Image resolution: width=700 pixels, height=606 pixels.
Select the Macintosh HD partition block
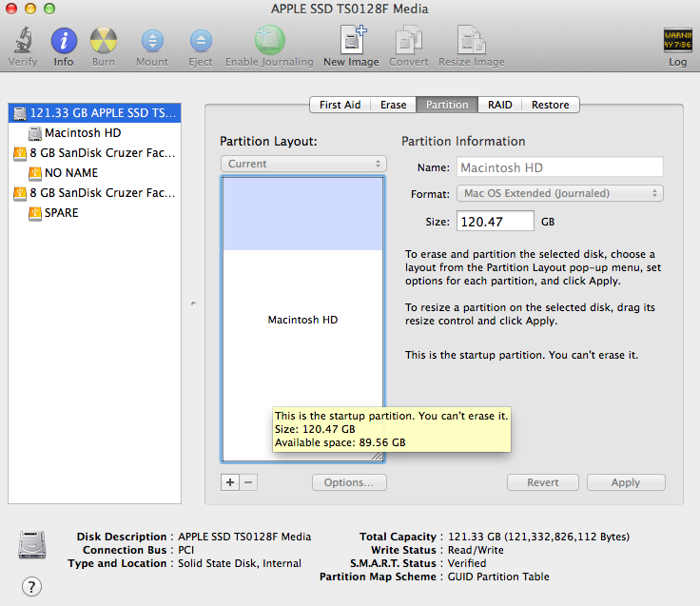pos(302,320)
